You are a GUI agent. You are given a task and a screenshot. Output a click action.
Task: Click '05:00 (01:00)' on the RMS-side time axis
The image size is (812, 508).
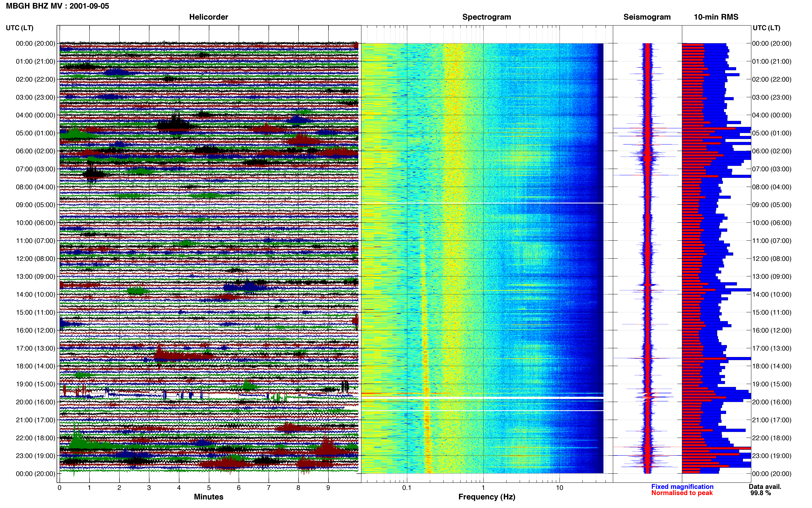(x=772, y=133)
